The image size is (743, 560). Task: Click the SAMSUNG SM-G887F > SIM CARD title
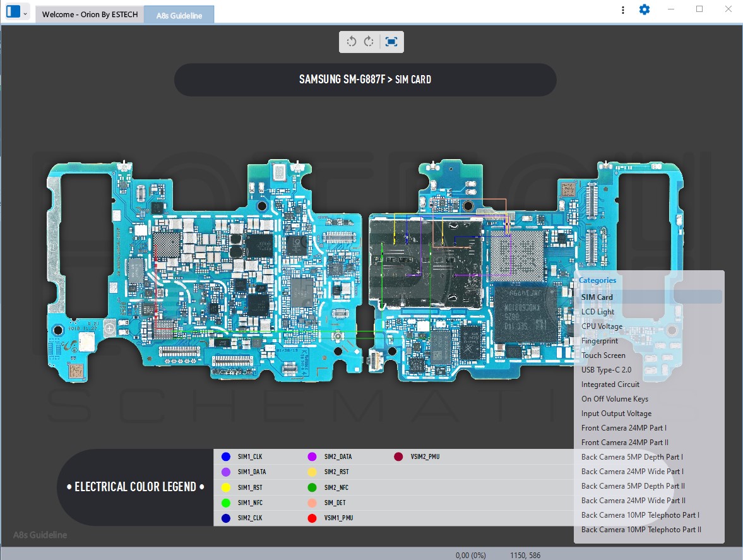point(366,80)
